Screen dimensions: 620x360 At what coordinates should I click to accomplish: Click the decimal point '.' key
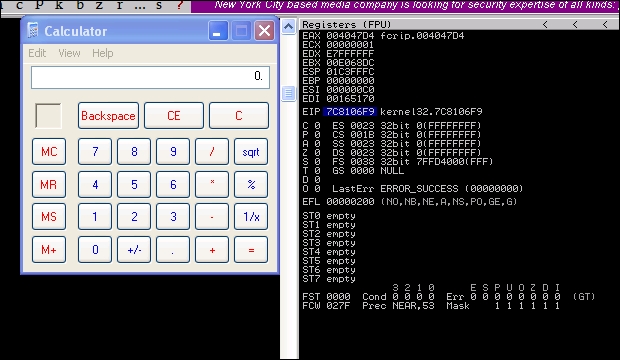click(173, 250)
